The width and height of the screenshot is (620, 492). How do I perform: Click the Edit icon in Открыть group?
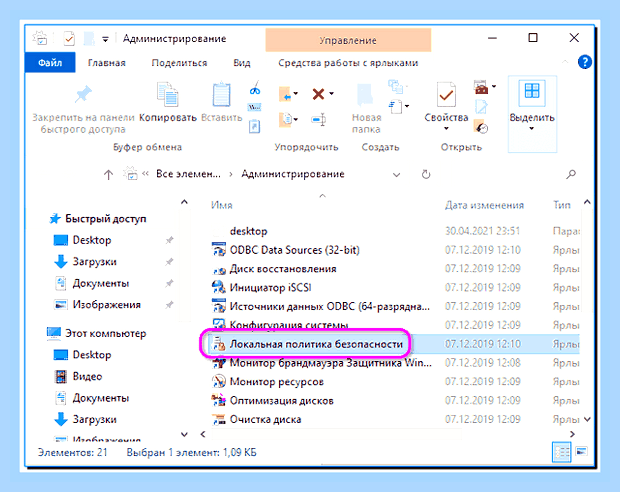pyautogui.click(x=481, y=107)
